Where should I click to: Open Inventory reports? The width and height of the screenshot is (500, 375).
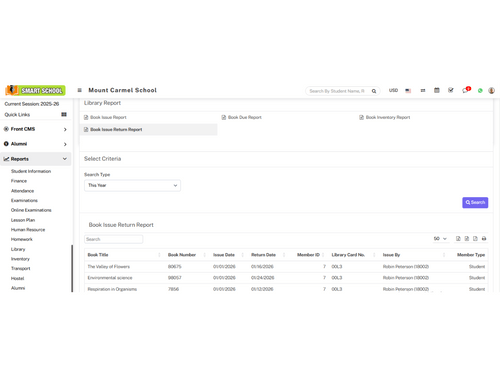point(20,259)
